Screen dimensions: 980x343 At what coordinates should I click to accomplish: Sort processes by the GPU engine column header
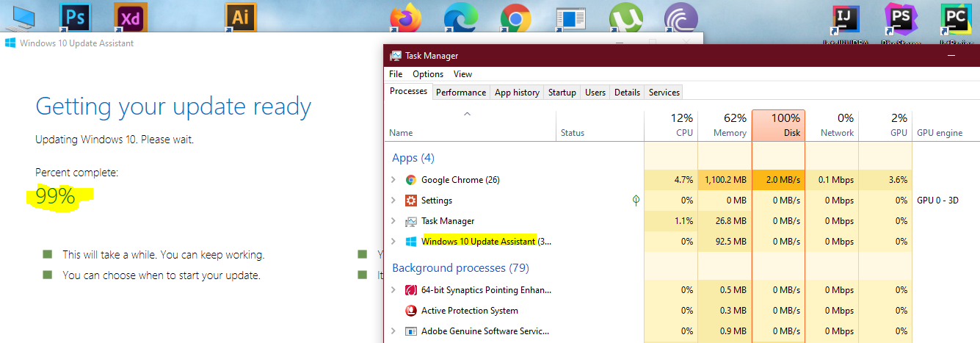tap(945, 126)
